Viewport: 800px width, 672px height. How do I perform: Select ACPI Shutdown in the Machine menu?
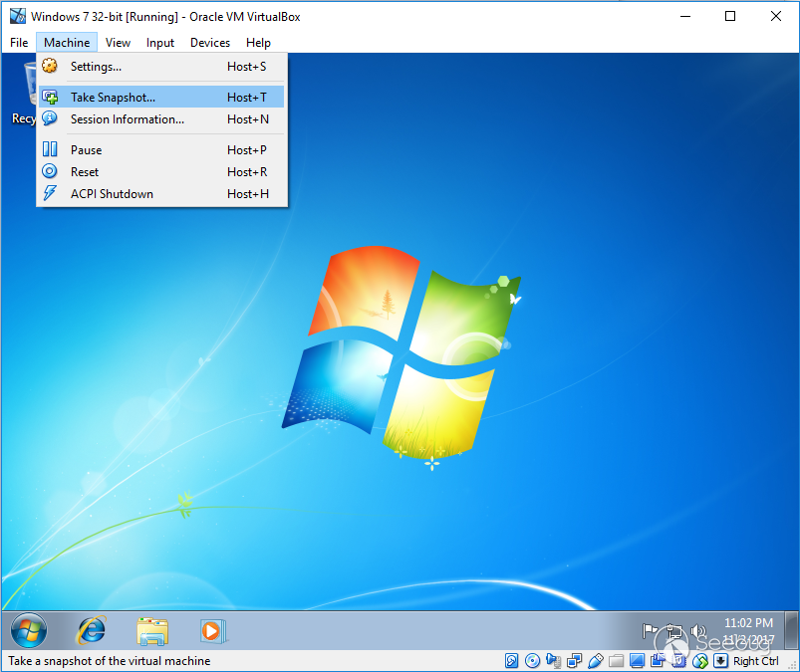(112, 194)
